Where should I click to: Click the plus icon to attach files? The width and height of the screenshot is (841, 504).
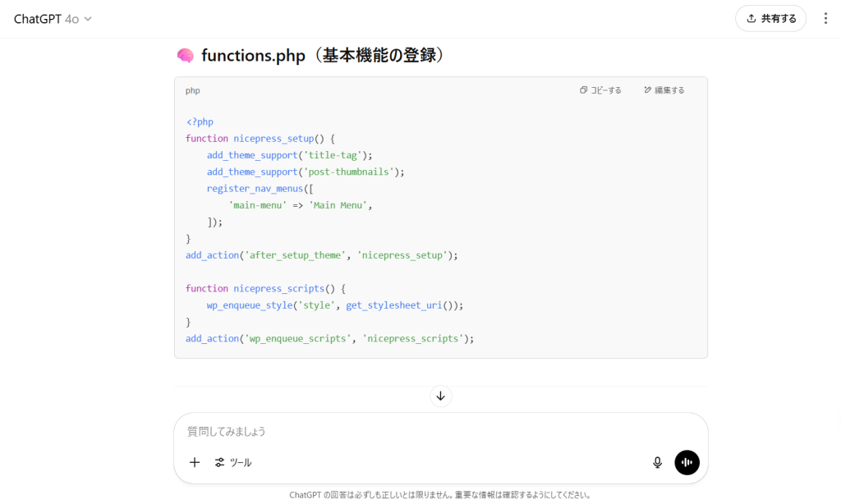pyautogui.click(x=195, y=463)
